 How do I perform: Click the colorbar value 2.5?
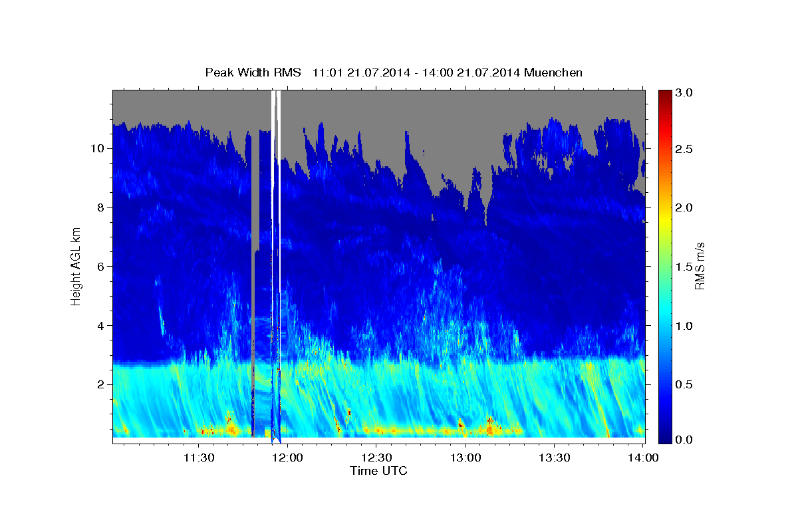[685, 149]
